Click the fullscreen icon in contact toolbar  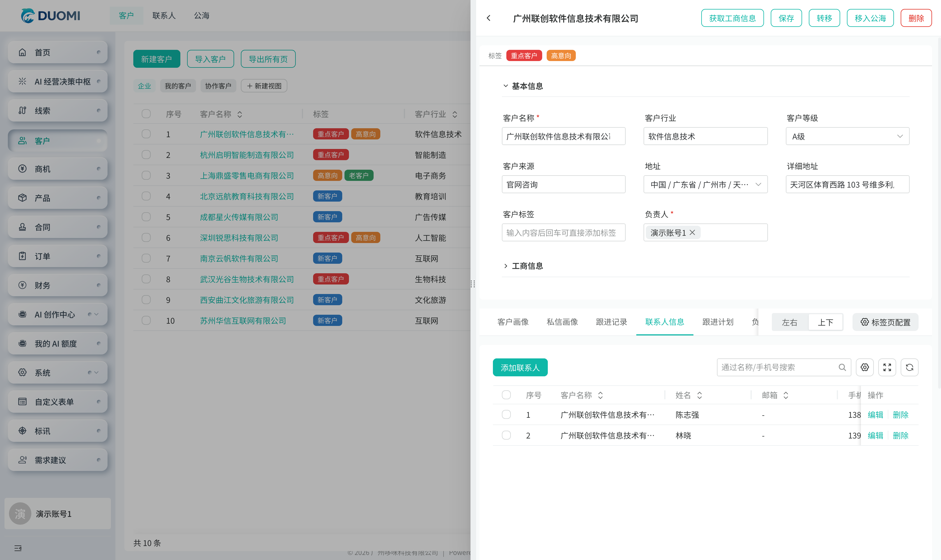click(x=887, y=367)
